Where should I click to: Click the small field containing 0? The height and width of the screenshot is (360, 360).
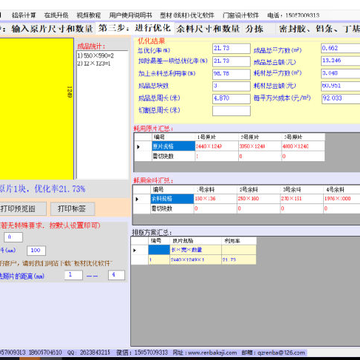[x=13, y=237]
